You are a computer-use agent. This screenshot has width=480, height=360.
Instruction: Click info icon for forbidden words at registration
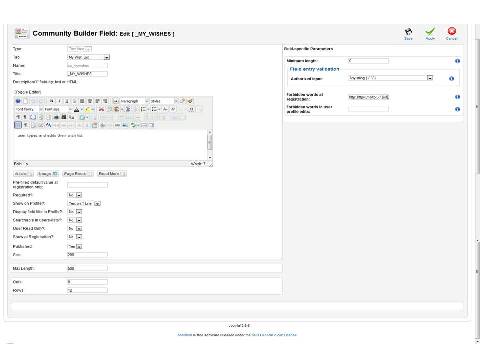[x=457, y=97]
